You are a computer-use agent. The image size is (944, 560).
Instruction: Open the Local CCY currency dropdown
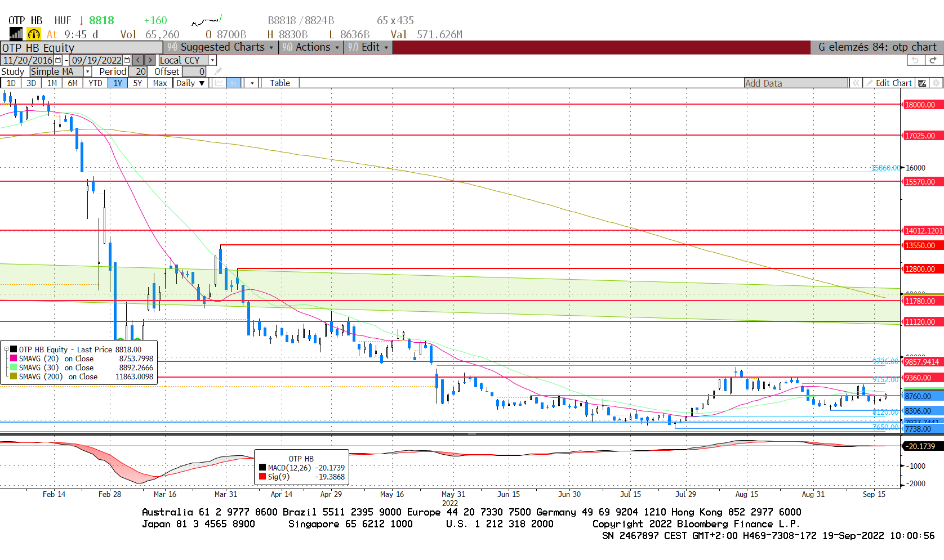tap(212, 60)
